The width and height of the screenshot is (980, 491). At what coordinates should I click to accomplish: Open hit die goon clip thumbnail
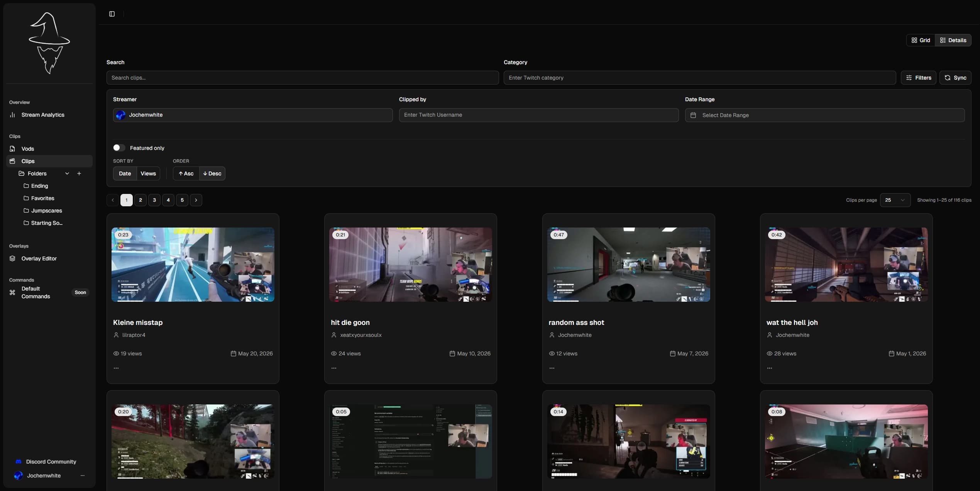pyautogui.click(x=411, y=265)
